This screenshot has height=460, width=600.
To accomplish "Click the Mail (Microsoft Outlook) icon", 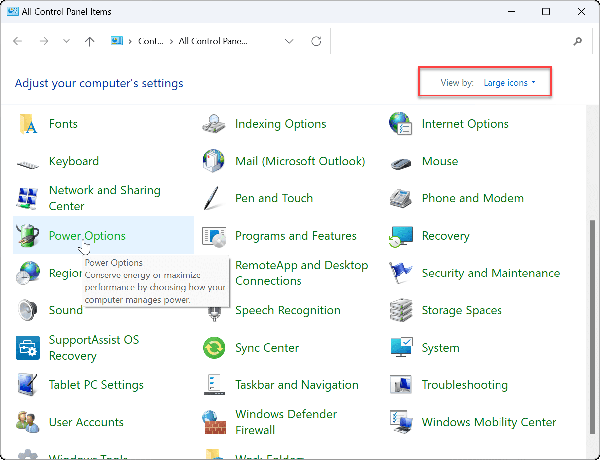I will click(214, 161).
